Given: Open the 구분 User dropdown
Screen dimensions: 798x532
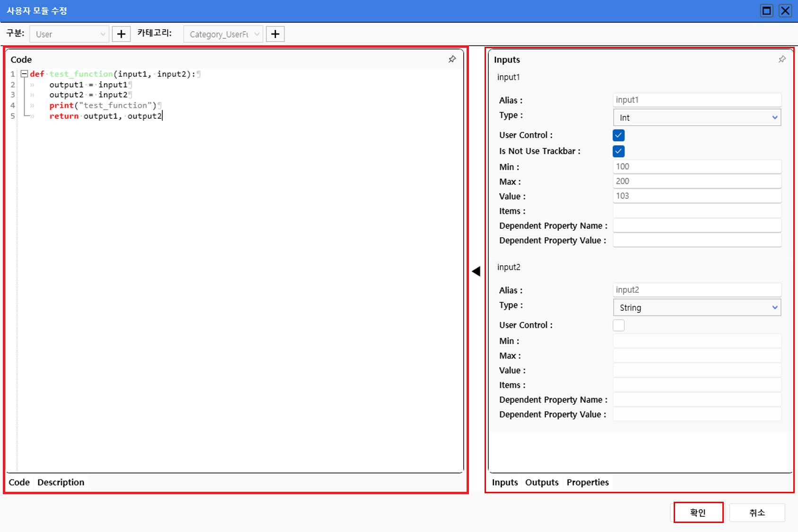Looking at the screenshot, I should pos(69,34).
